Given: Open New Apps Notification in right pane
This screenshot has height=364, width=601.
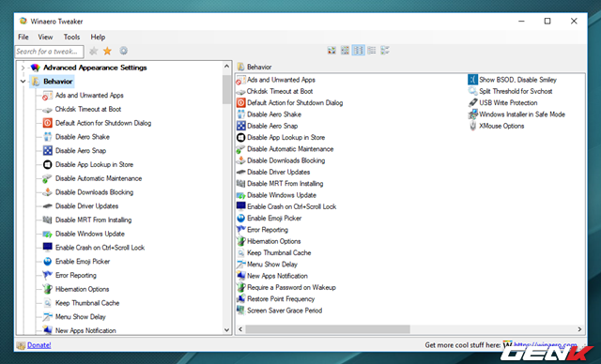Looking at the screenshot, I should tap(277, 276).
